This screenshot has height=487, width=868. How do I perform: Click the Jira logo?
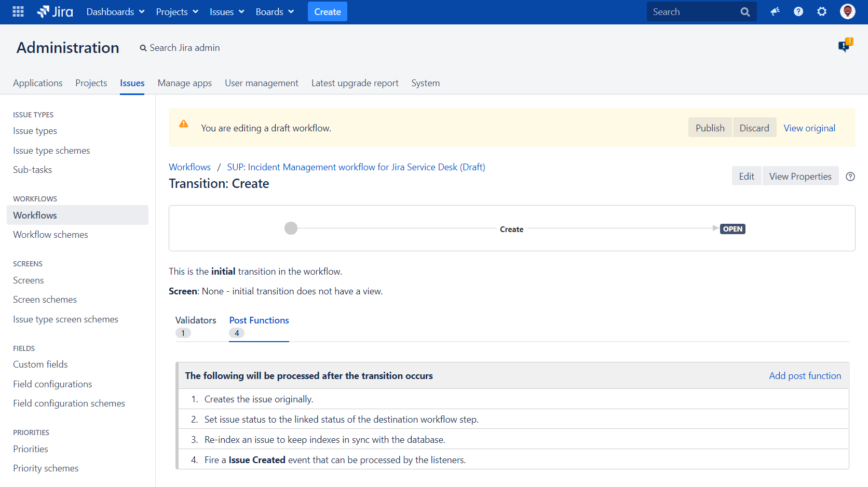click(55, 11)
